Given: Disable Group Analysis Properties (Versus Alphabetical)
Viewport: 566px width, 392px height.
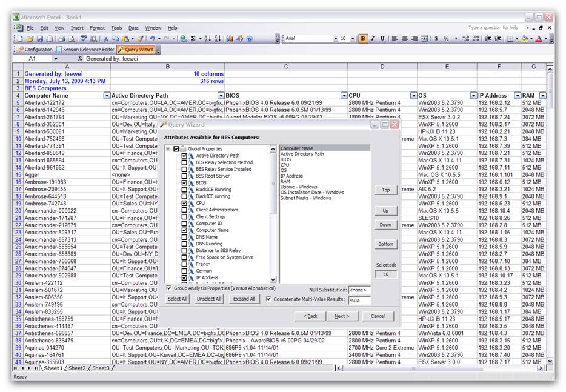Looking at the screenshot, I should (x=168, y=288).
